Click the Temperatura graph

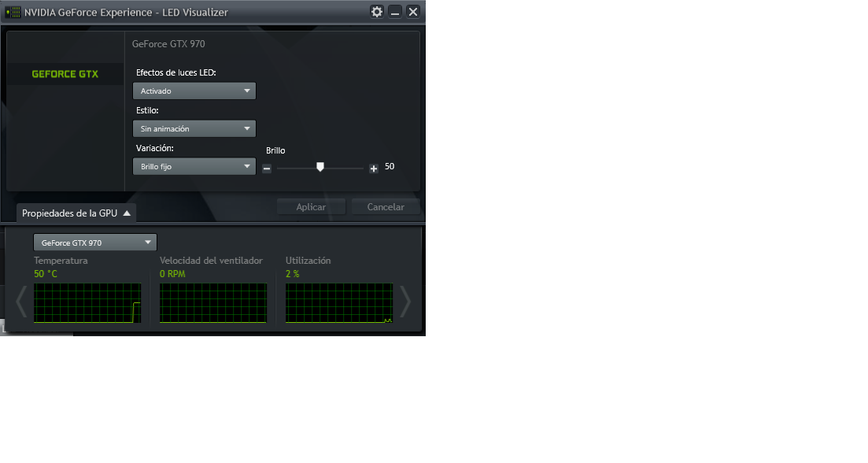click(87, 303)
